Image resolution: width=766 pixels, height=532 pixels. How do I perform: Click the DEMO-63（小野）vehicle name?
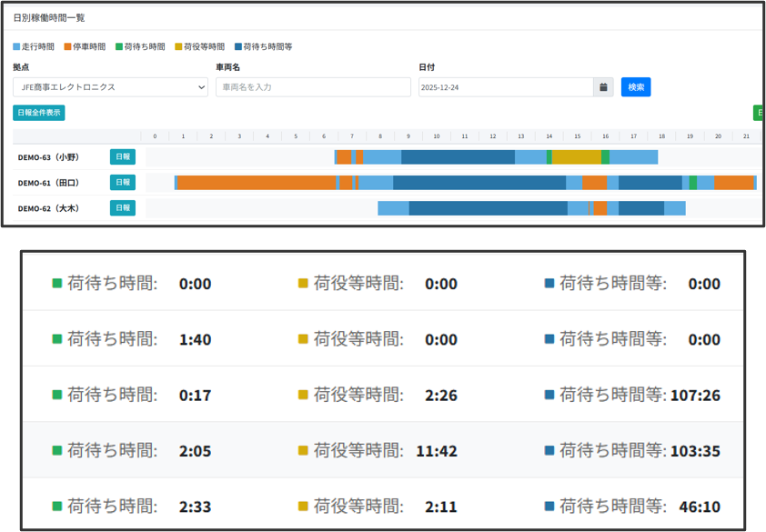pyautogui.click(x=48, y=157)
